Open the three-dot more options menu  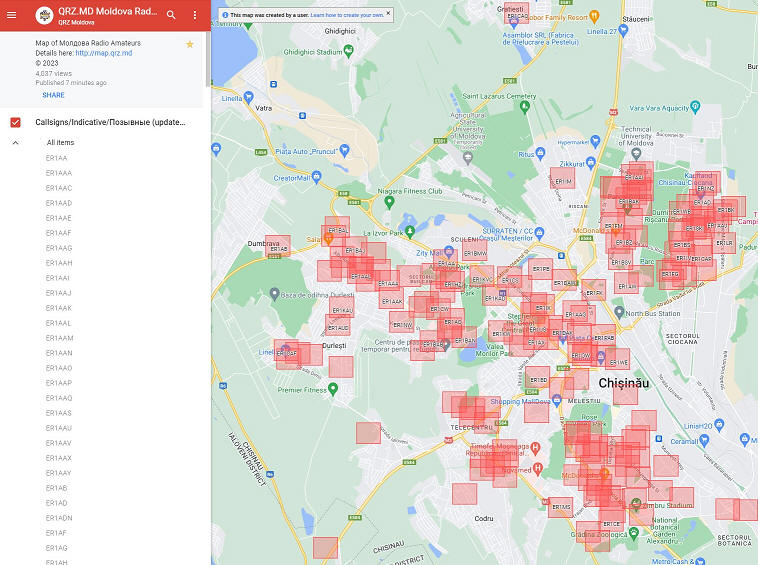(194, 15)
